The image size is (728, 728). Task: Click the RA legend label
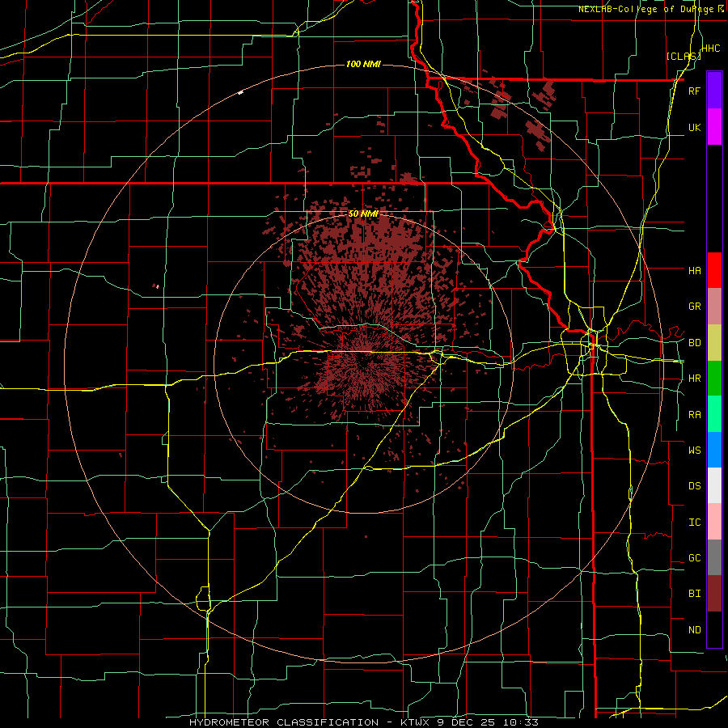coord(694,415)
